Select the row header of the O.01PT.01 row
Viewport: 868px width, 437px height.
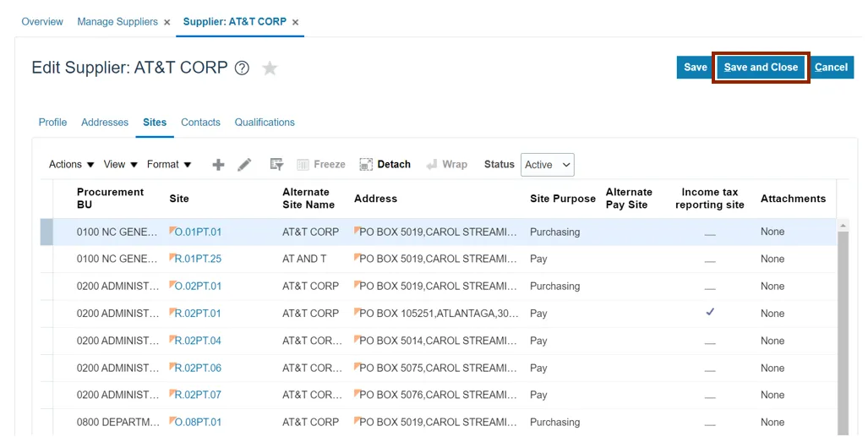46,232
